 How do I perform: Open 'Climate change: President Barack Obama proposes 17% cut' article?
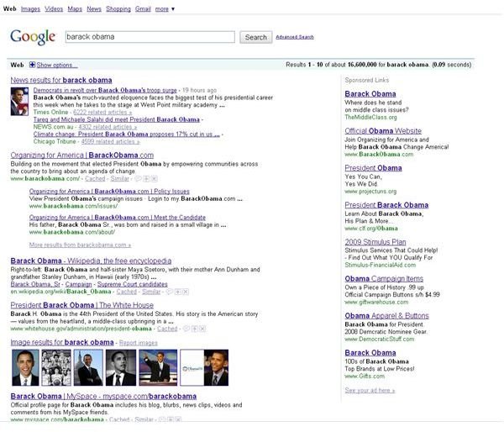[126, 134]
